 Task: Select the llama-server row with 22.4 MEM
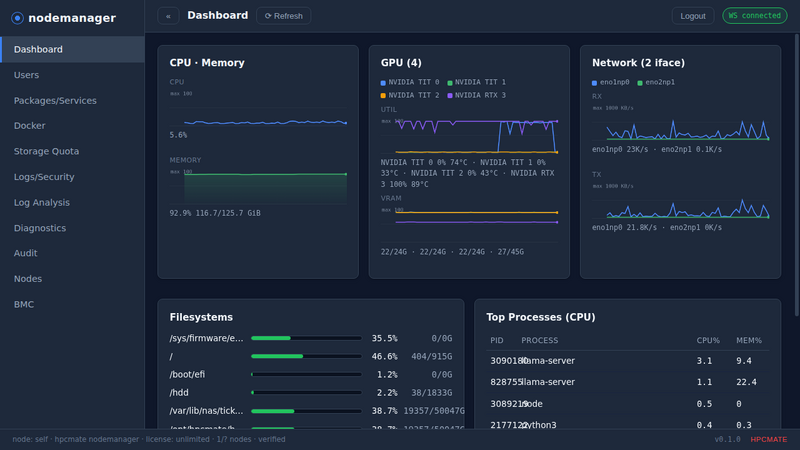(x=628, y=382)
